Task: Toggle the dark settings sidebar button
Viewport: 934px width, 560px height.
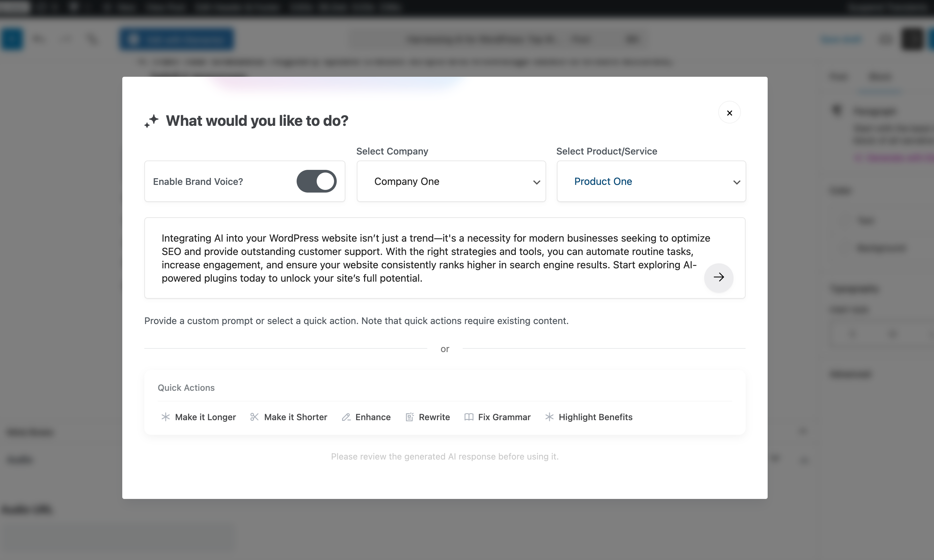Action: pos(913,39)
